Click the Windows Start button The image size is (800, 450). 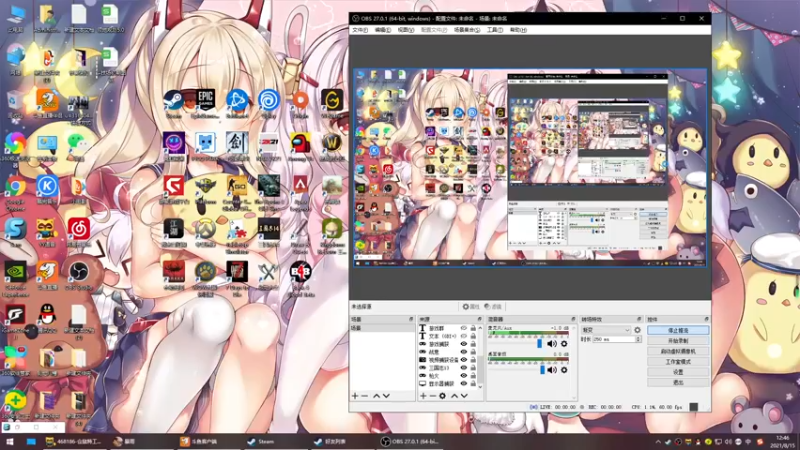point(9,442)
